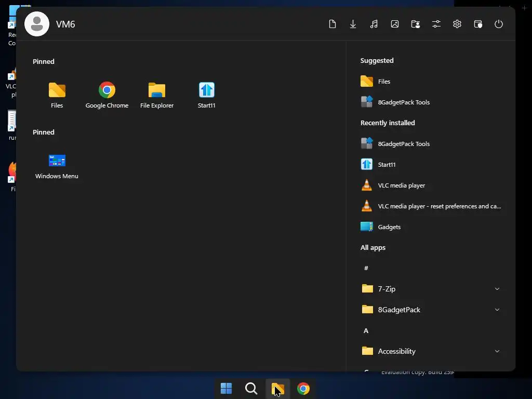532x399 pixels.
Task: Click the Windows Start button on taskbar
Action: pyautogui.click(x=227, y=389)
